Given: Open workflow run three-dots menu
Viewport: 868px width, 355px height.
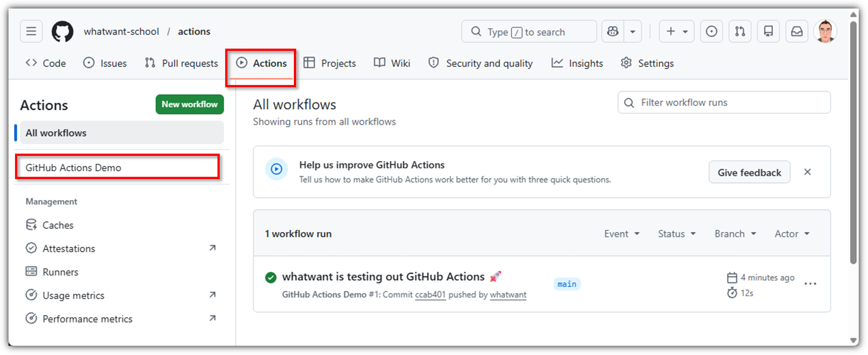Looking at the screenshot, I should click(810, 284).
